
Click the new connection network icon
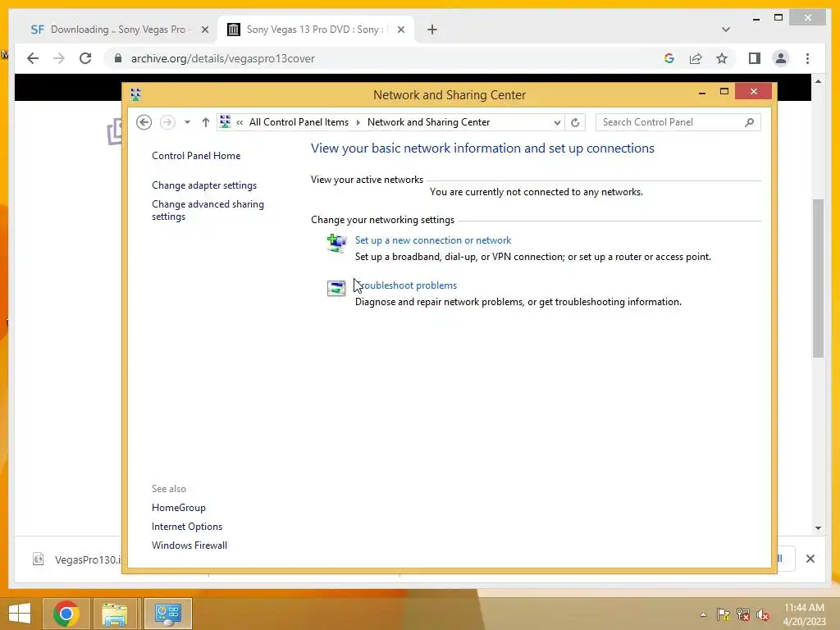pos(336,244)
